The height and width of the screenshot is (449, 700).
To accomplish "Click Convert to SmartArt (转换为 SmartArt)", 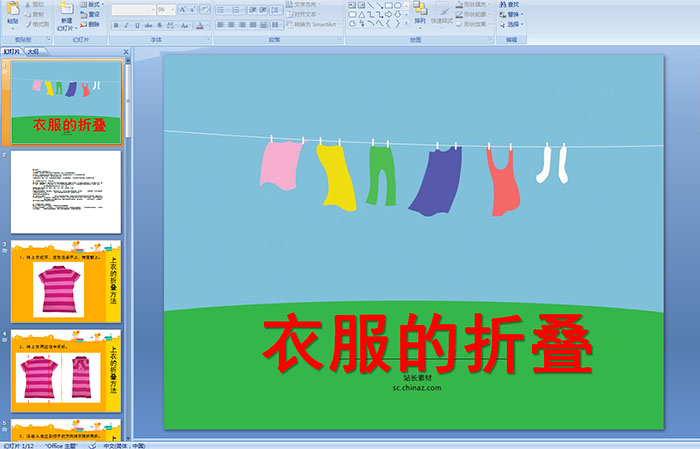I will point(313,24).
